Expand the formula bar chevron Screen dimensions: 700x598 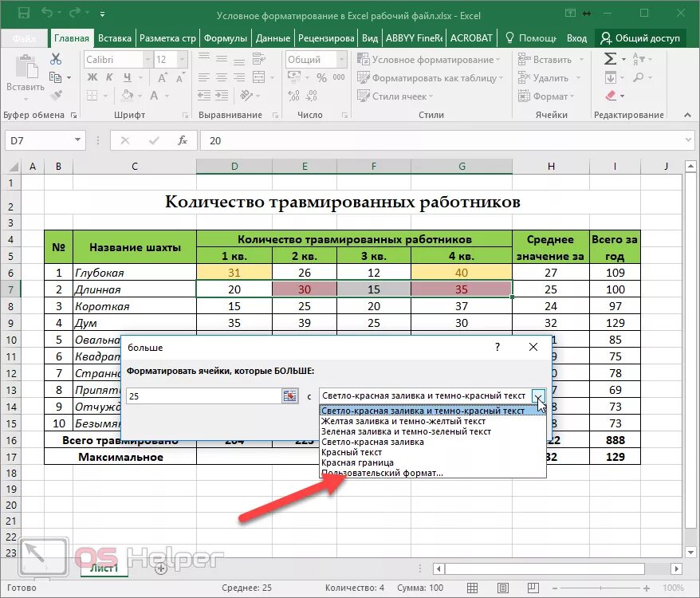(x=688, y=140)
